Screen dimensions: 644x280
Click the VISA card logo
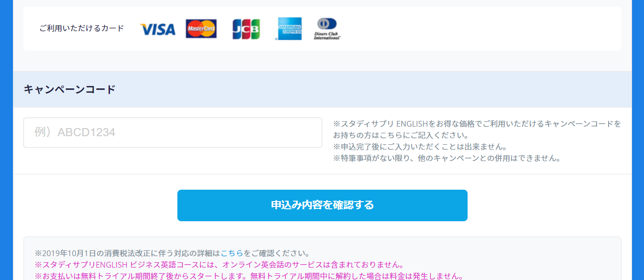[x=157, y=30]
